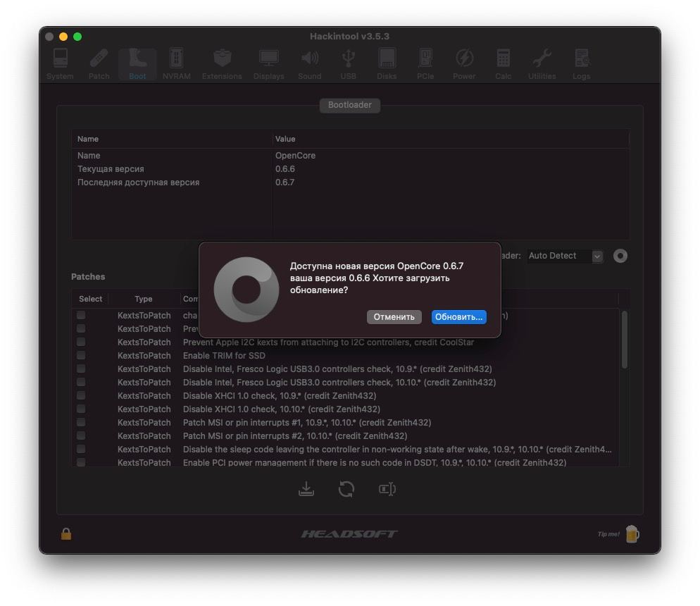Image resolution: width=700 pixels, height=606 pixels.
Task: Open the System toolbar section
Action: (x=60, y=64)
